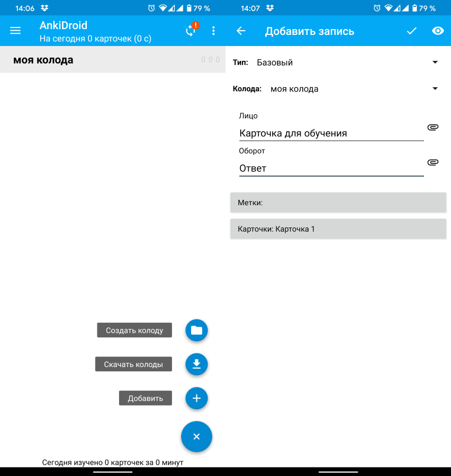Tap the alarm icon in left status bar

coord(151,8)
